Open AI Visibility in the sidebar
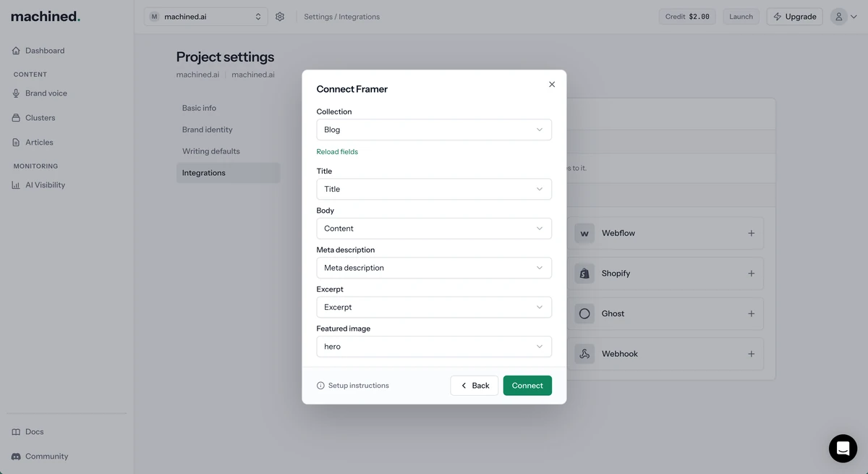Viewport: 868px width, 474px height. (x=45, y=185)
